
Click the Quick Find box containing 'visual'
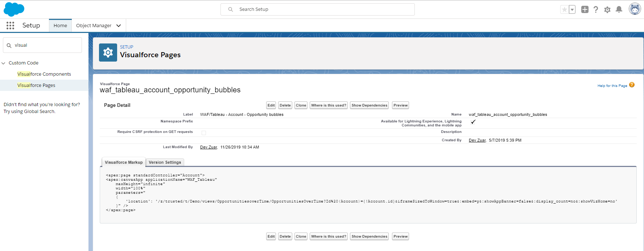click(x=42, y=45)
